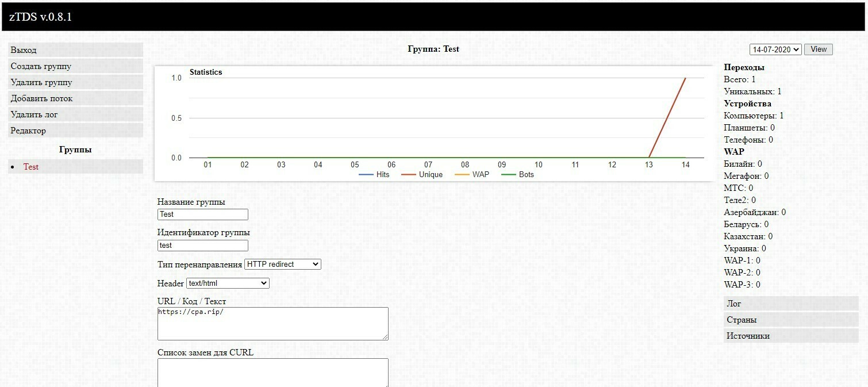Toggle the Bots series in chart legend

coord(518,174)
